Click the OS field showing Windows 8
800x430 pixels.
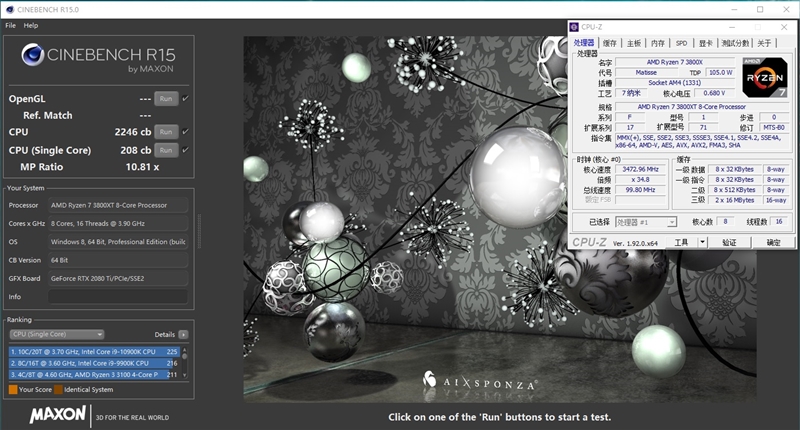118,242
